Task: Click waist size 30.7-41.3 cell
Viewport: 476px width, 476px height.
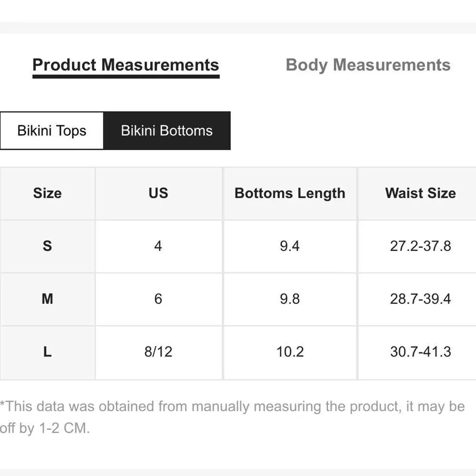Action: point(420,352)
